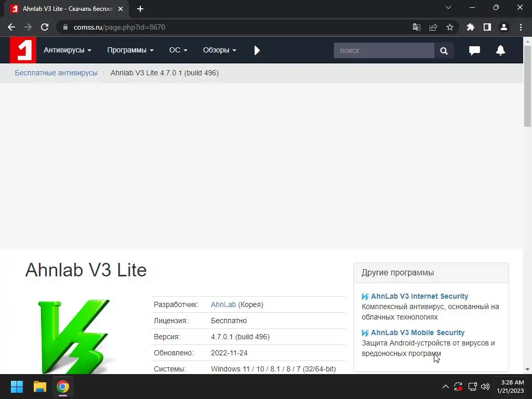Viewport: 532px width, 399px height.
Task: Click the address bar URL comss.ru
Action: click(119, 27)
